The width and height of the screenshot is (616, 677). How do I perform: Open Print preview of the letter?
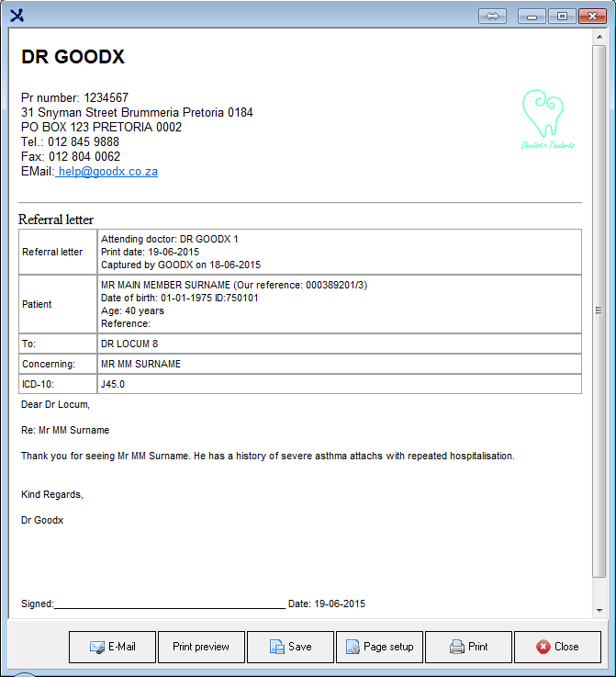click(x=201, y=647)
